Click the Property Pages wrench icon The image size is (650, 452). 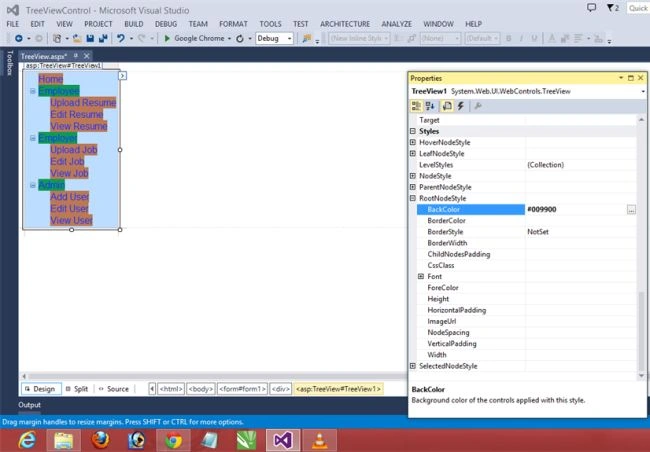478,106
